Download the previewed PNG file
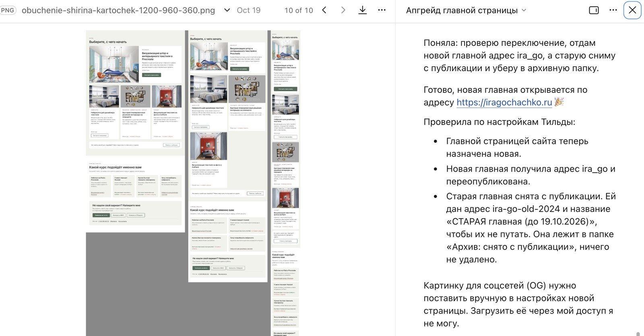 [362, 10]
